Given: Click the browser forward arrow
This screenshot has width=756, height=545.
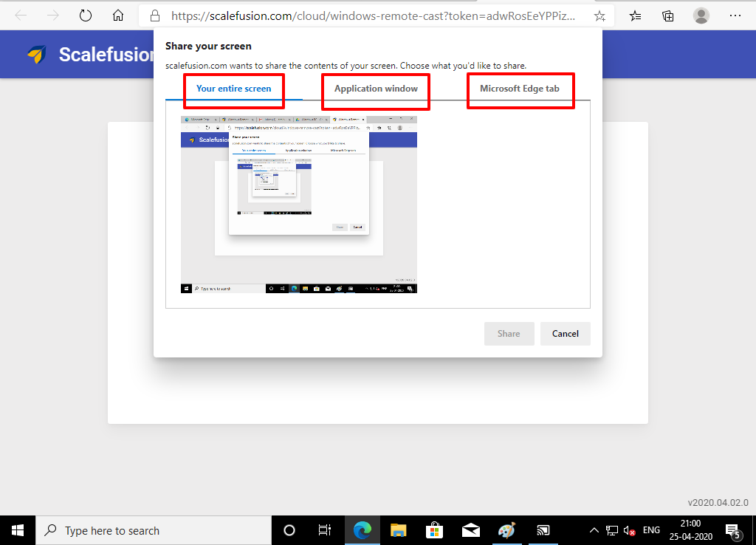Looking at the screenshot, I should coord(52,16).
